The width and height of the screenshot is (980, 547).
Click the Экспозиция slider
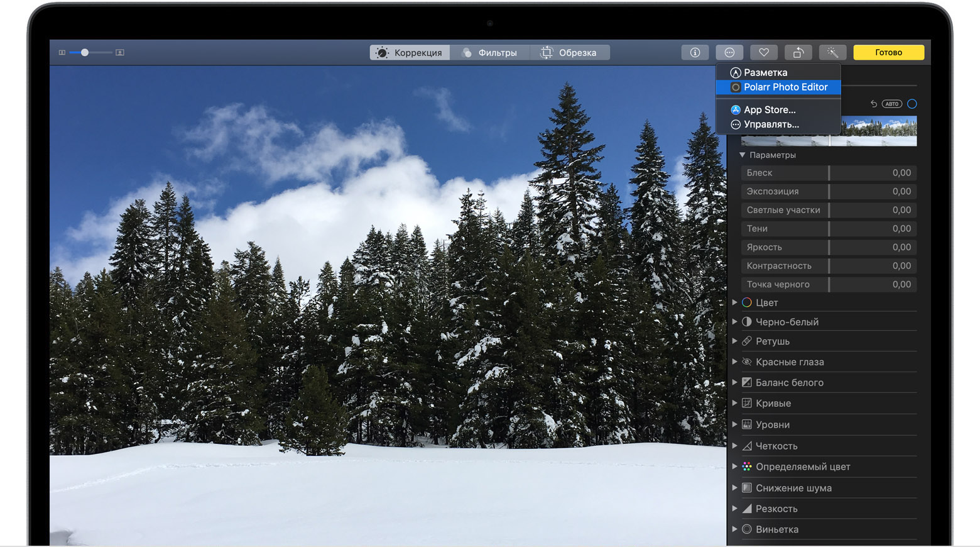pos(829,191)
